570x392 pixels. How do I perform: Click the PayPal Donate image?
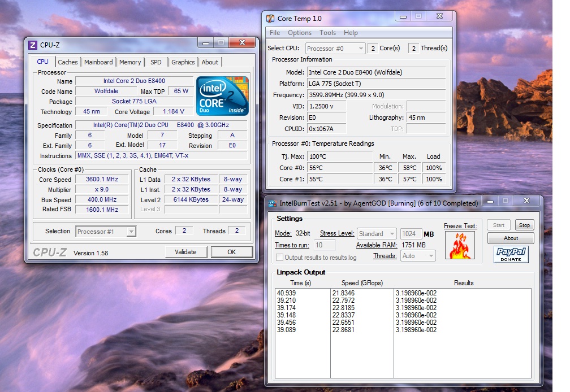click(511, 254)
